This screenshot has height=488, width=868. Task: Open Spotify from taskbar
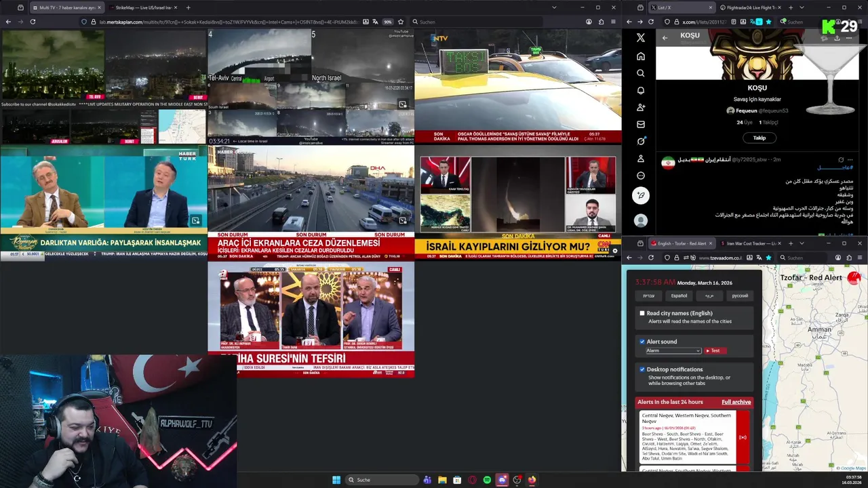click(487, 480)
